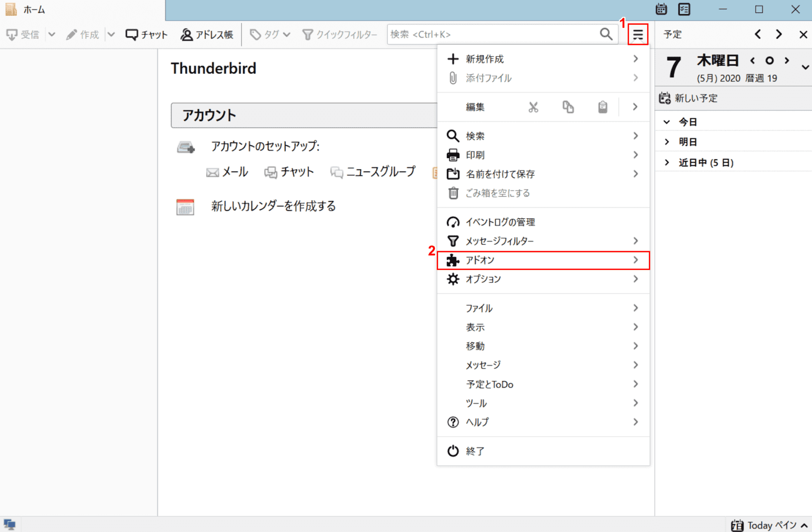Open Add-ons (アドオン) menu item
Screen dimensions: 812x532
pyautogui.click(x=543, y=260)
